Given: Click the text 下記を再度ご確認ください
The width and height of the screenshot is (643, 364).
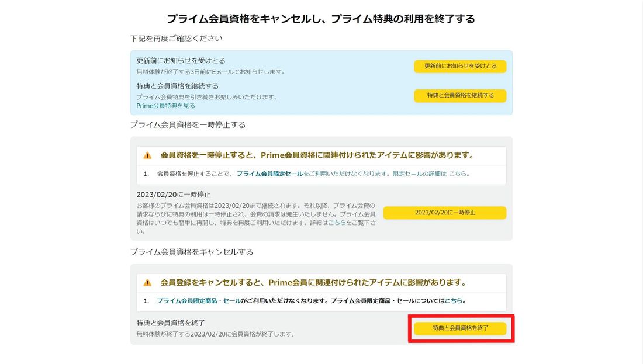Looking at the screenshot, I should [x=177, y=39].
